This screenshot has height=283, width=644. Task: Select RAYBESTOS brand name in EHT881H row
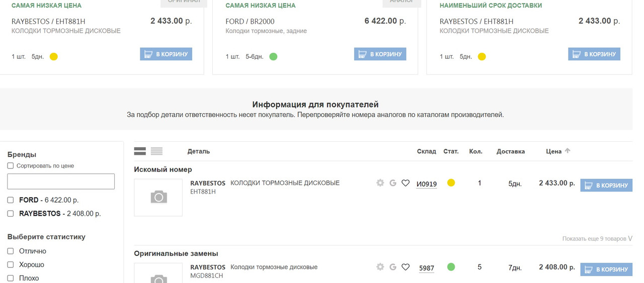point(208,183)
